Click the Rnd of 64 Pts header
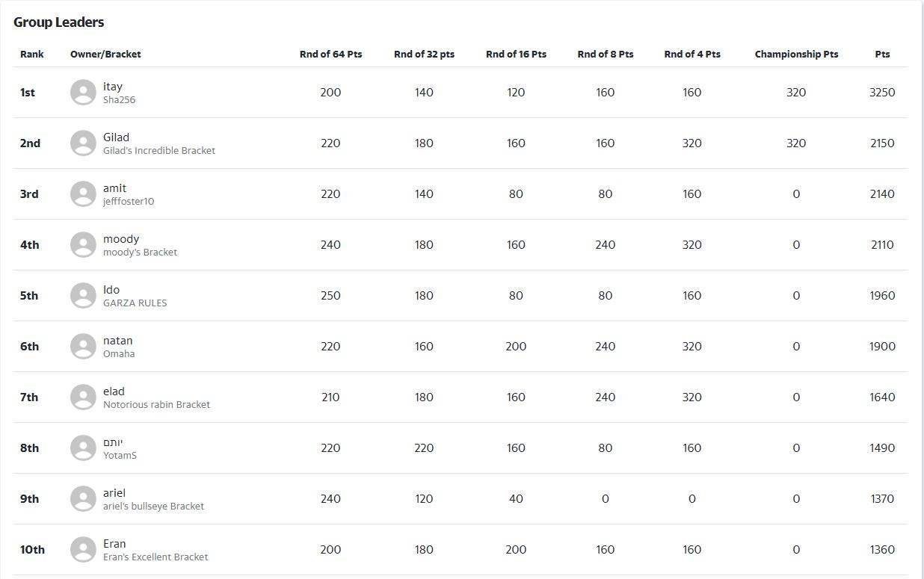This screenshot has width=924, height=579. click(x=330, y=55)
